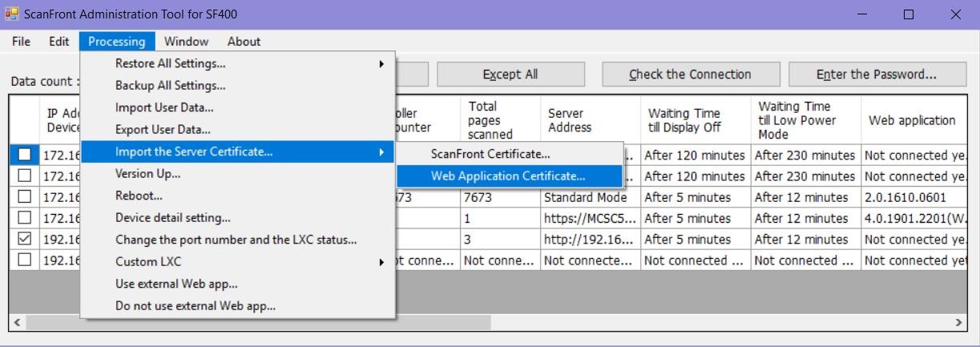Click the ScanFront app icon in title bar
The image size is (980, 347).
click(11, 14)
